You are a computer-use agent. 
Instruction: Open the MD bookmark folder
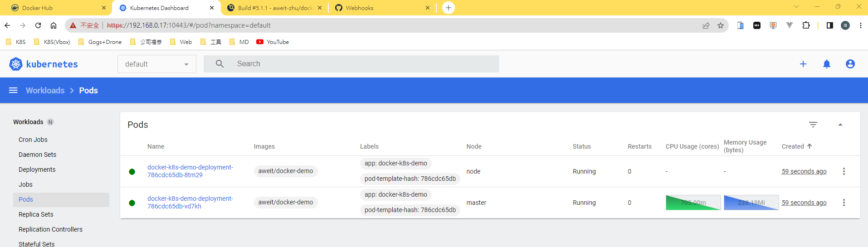coord(239,42)
